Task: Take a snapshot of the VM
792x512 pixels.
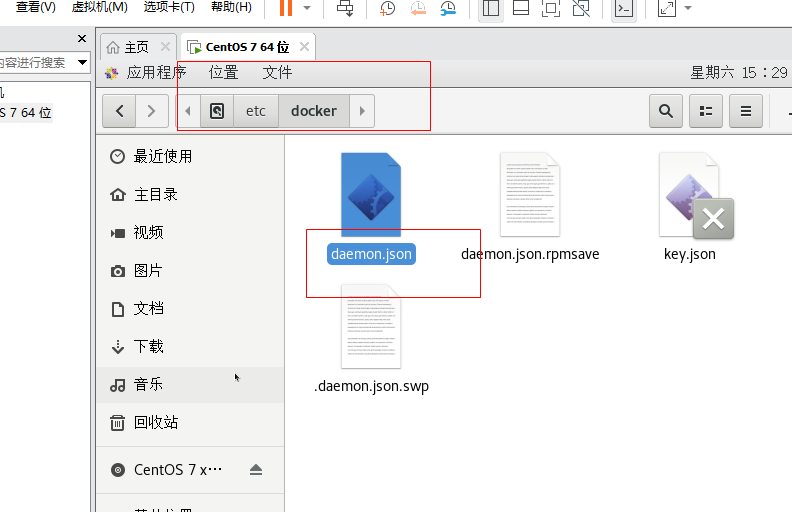Action: click(x=387, y=8)
